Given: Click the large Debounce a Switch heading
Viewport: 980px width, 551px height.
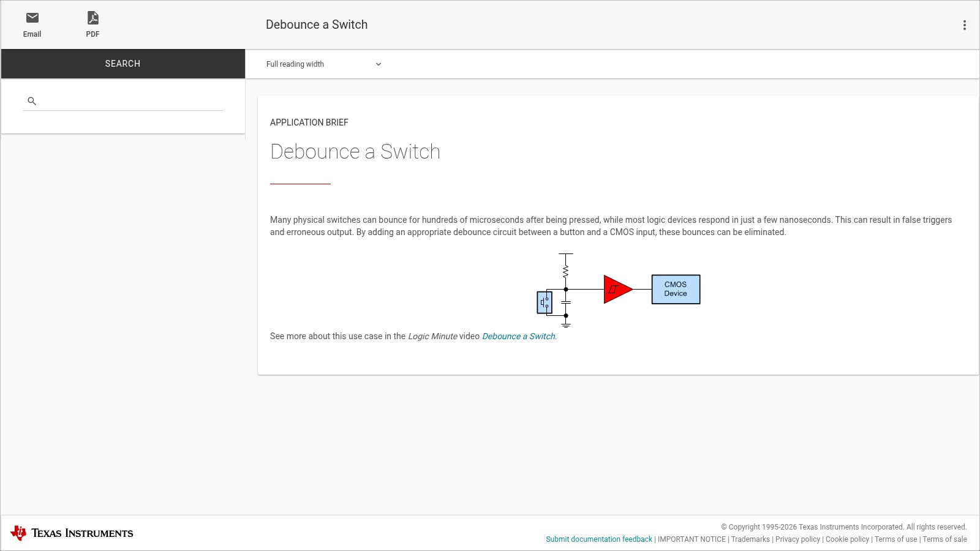Looking at the screenshot, I should coord(355,152).
